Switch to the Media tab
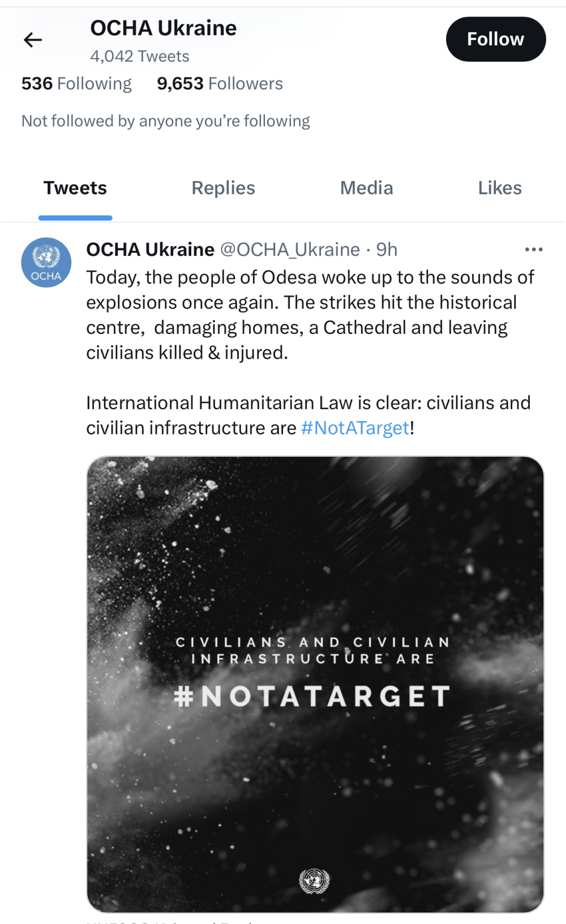566x924 pixels. pyautogui.click(x=366, y=188)
